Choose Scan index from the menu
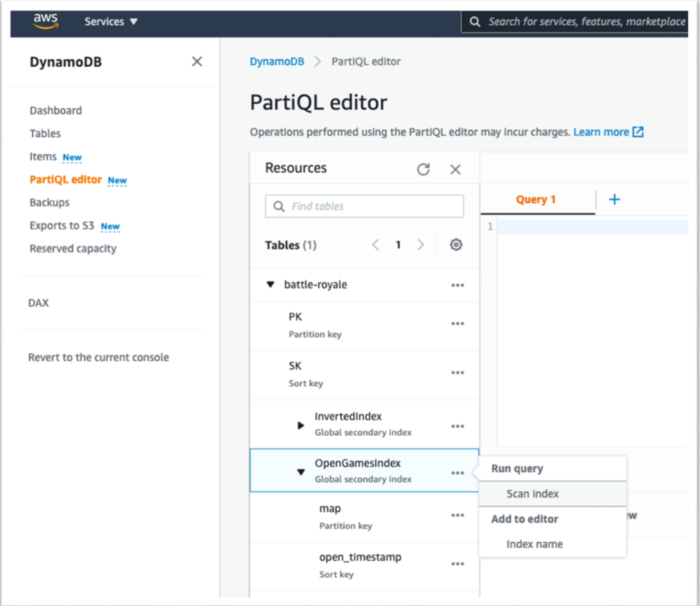Viewport: 700px width, 606px height. coord(553,494)
